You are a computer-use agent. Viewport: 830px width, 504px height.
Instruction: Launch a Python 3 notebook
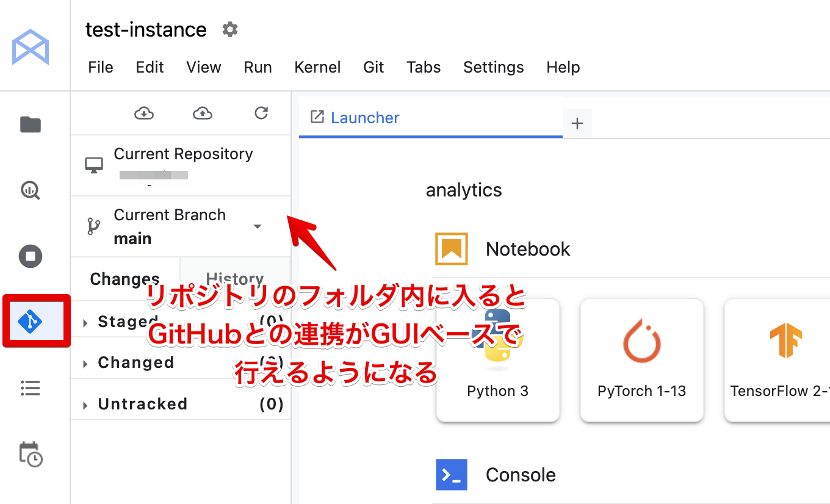pyautogui.click(x=498, y=360)
